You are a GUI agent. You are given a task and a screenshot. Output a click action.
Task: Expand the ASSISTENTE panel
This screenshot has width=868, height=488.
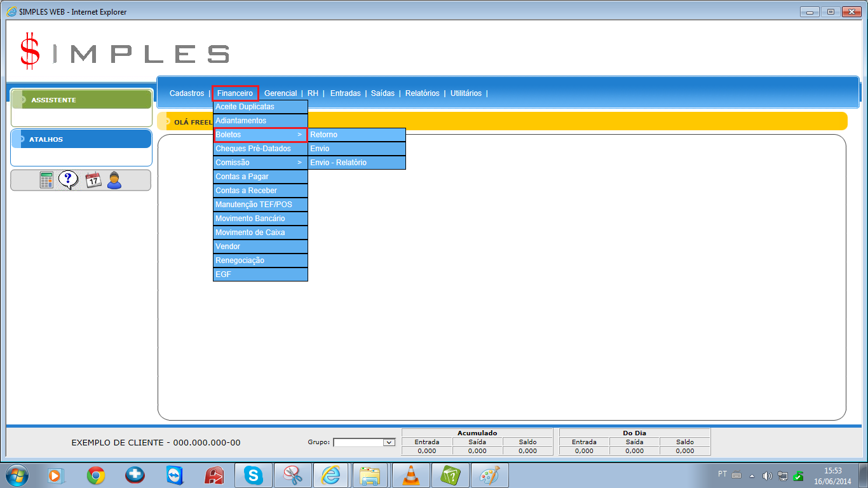coord(81,100)
